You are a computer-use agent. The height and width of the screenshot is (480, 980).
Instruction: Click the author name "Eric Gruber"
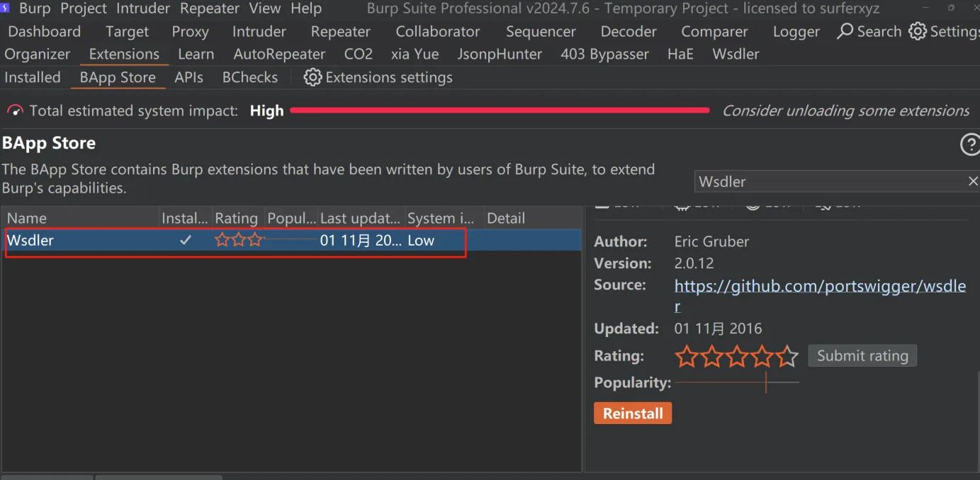tap(711, 241)
